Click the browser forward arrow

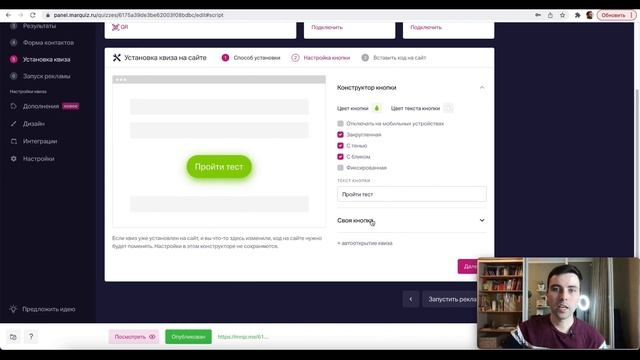click(20, 15)
